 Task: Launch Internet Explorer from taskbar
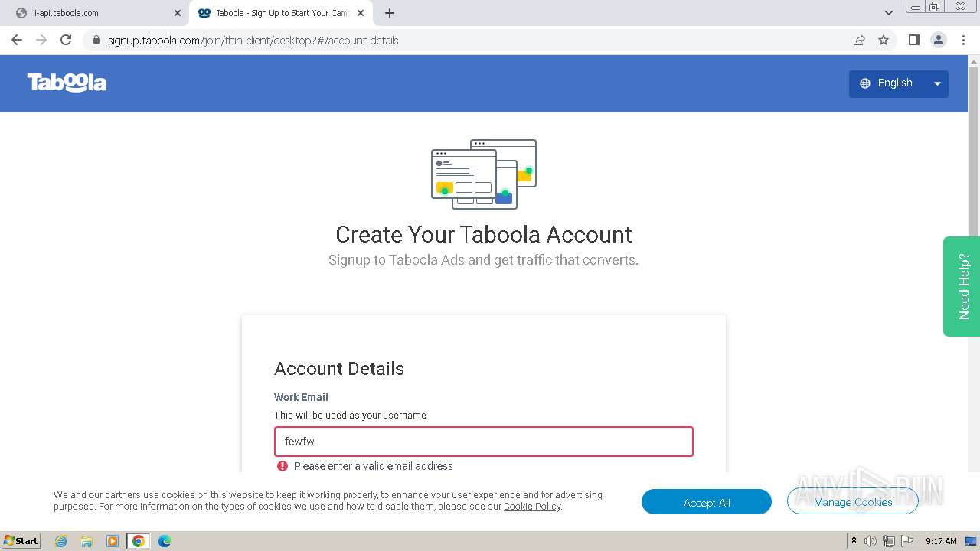(x=60, y=541)
